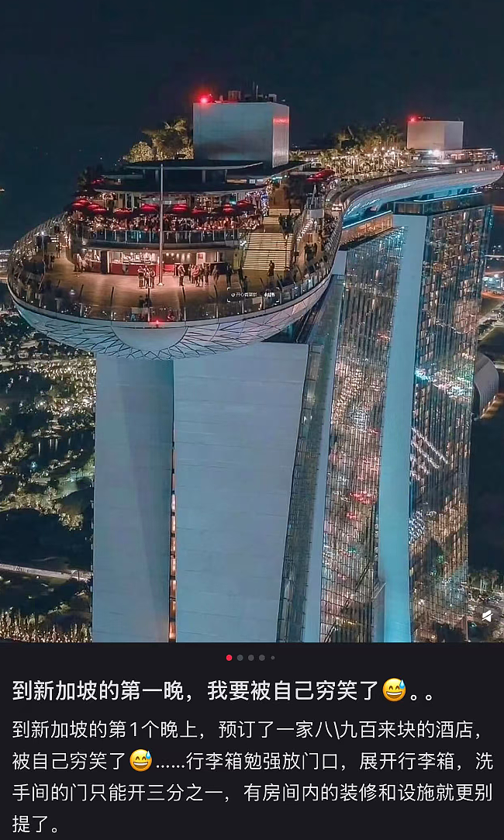The height and width of the screenshot is (840, 504).
Task: Jump to the third image dot
Action: point(250,657)
